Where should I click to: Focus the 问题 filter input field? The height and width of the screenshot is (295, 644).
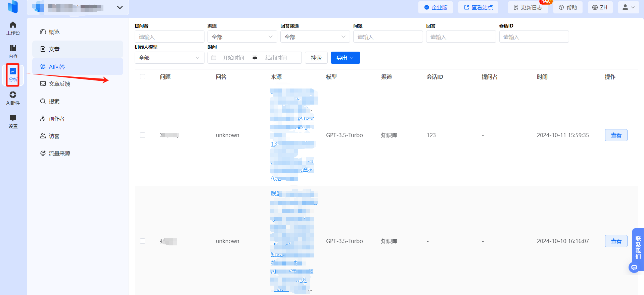[388, 37]
